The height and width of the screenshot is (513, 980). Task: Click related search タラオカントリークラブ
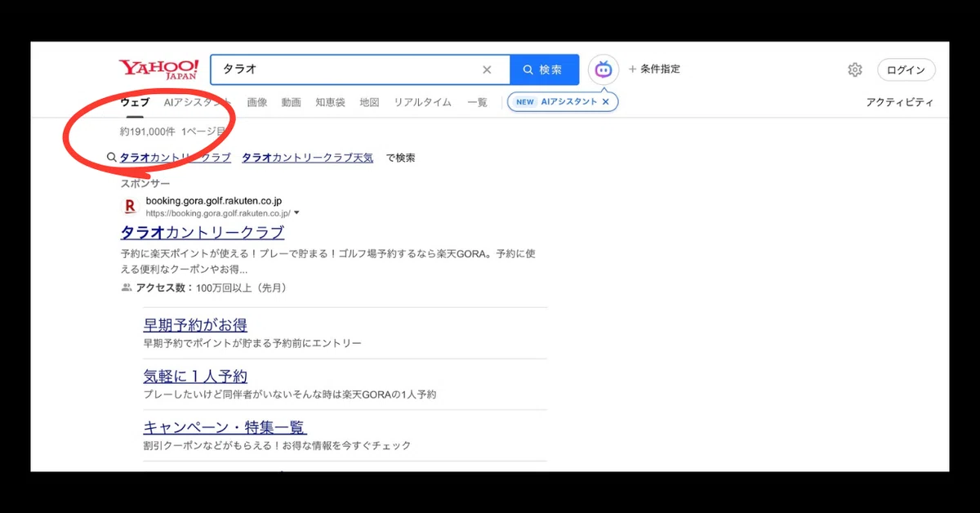pos(176,158)
